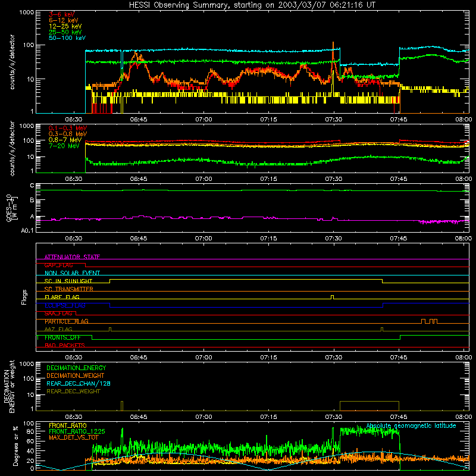Viewport: 476px width, 476px height.
Task: Click the 06:45 tick under the Flags panel
Action: coord(139,358)
